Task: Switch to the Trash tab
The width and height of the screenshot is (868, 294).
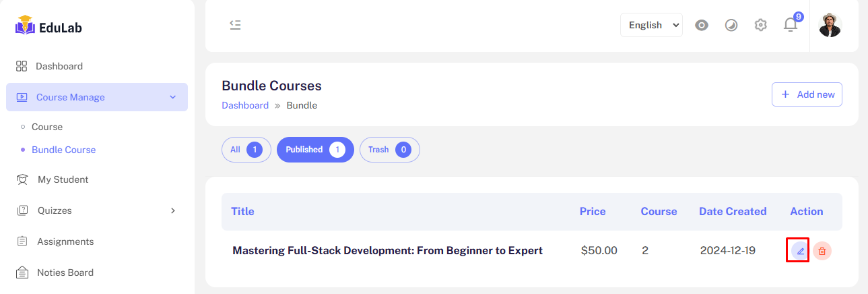Action: pos(389,150)
